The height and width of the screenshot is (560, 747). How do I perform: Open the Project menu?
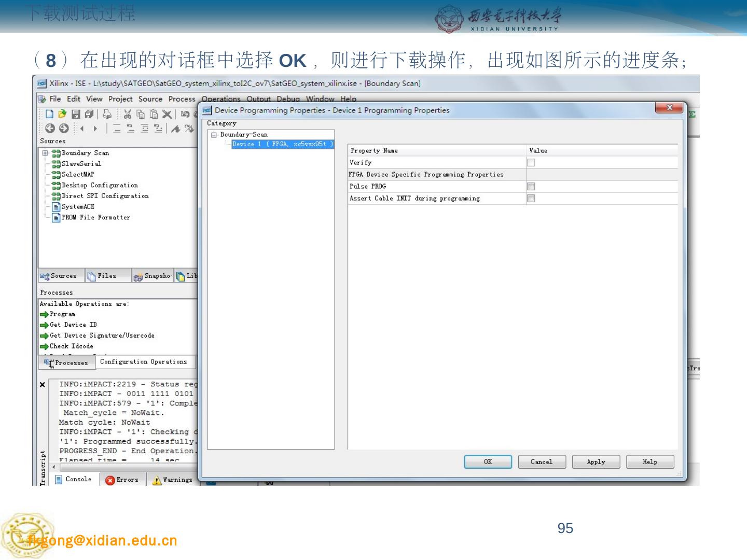click(x=120, y=99)
